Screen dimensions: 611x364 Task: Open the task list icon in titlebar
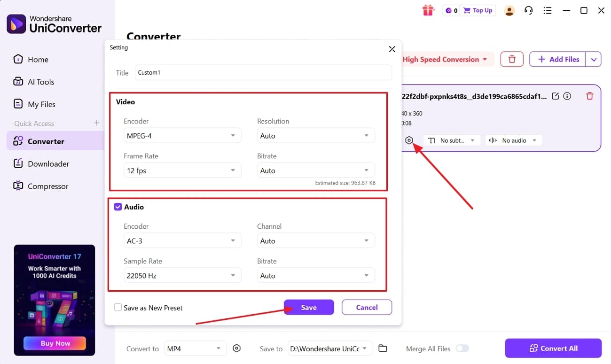coord(547,10)
